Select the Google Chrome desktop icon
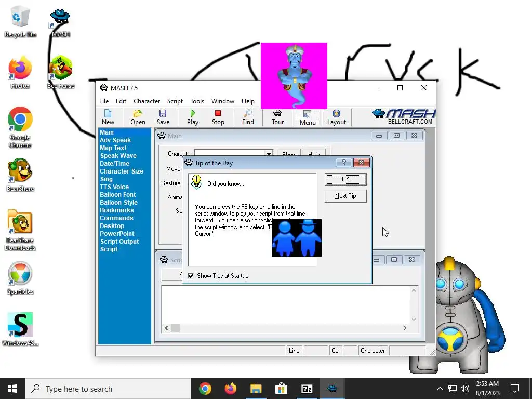 20,128
